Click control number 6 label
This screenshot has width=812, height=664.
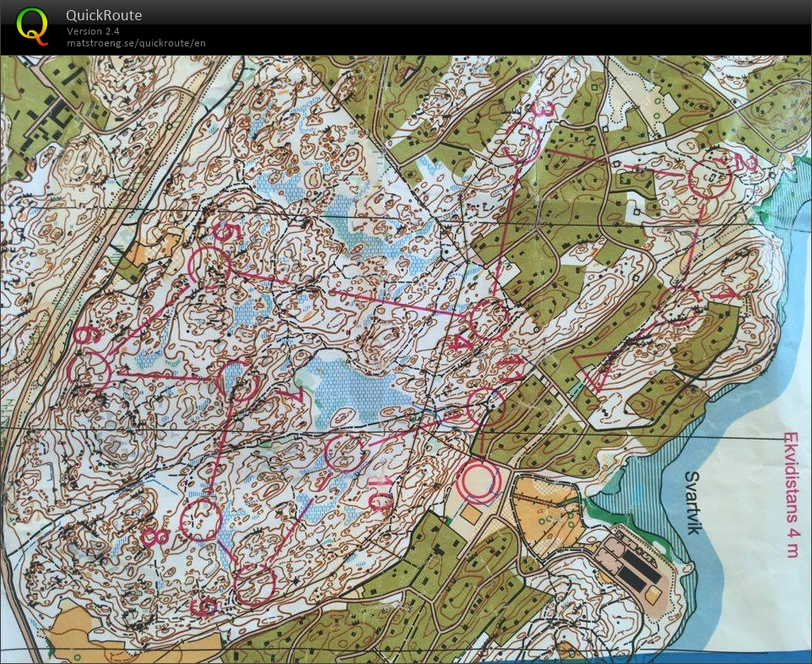85,335
